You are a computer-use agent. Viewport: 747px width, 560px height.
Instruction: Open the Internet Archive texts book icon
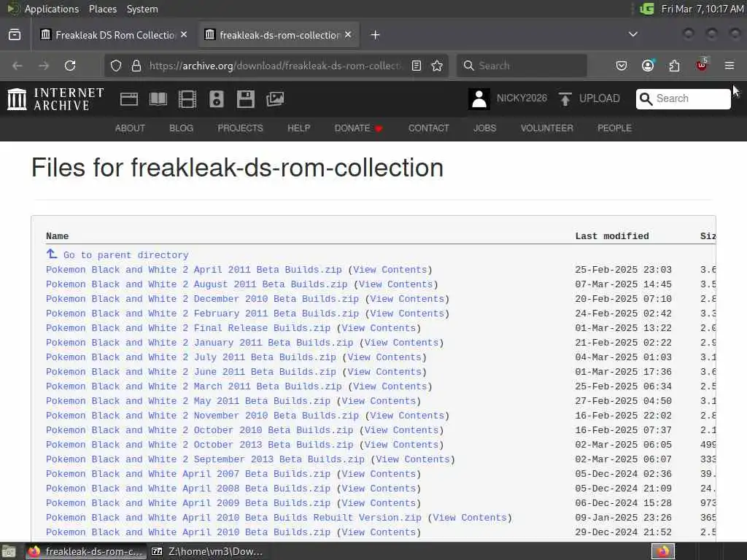tap(158, 99)
